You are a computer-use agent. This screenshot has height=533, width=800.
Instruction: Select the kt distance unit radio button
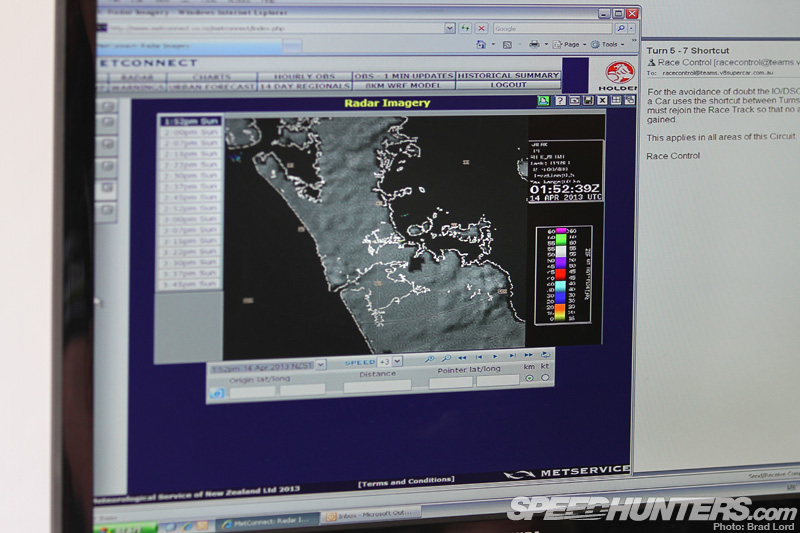tap(545, 377)
